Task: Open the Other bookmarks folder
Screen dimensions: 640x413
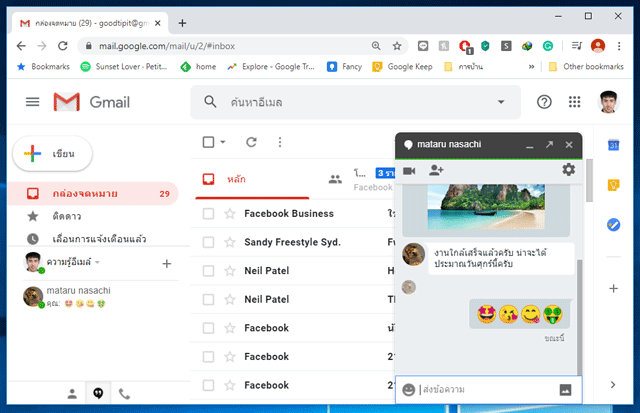Action: coord(586,67)
